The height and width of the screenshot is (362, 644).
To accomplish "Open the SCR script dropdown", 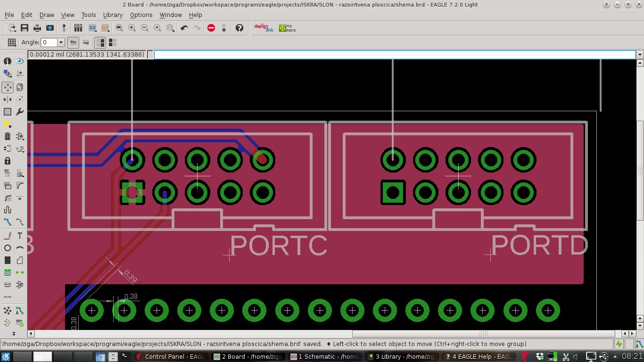I will click(x=93, y=28).
